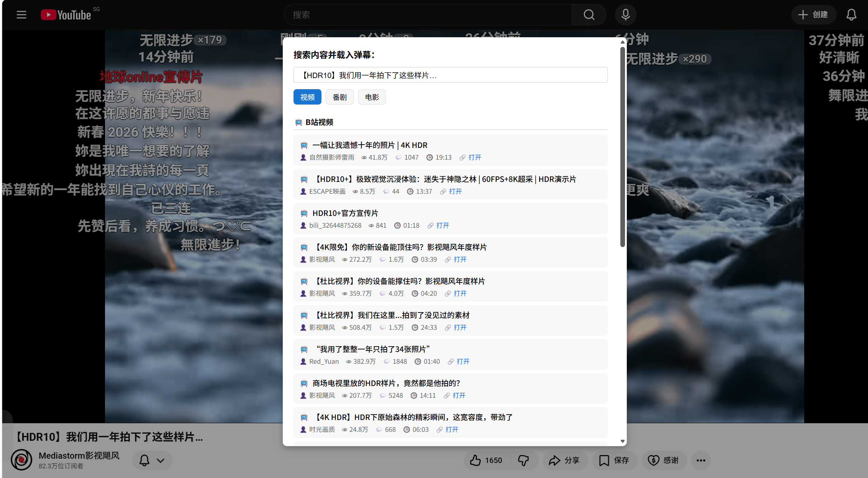The width and height of the screenshot is (868, 478).
Task: Go to the YouTube home logo
Action: click(66, 15)
